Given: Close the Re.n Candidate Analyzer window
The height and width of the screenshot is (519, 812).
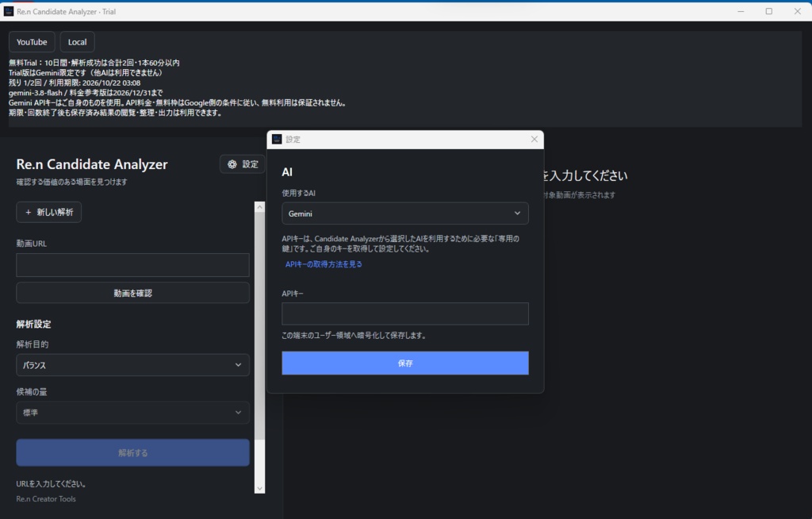Looking at the screenshot, I should pos(798,11).
